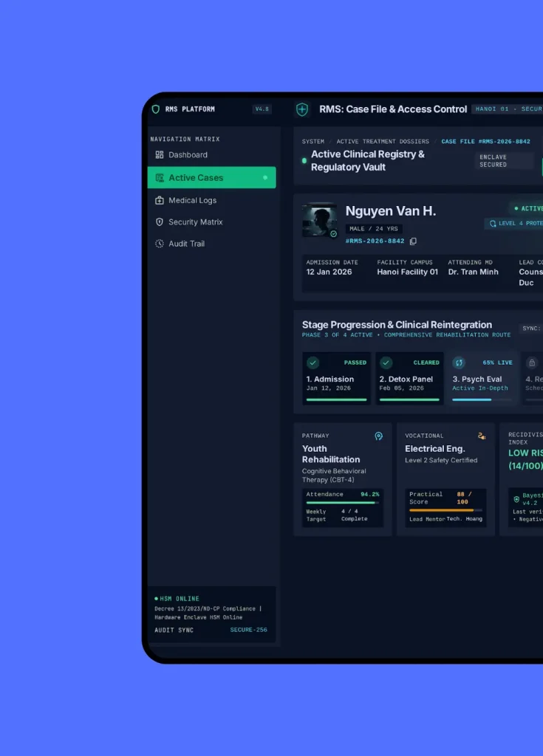Open the 3. Psych Eval stage card
This screenshot has height=756, width=543.
[482, 379]
